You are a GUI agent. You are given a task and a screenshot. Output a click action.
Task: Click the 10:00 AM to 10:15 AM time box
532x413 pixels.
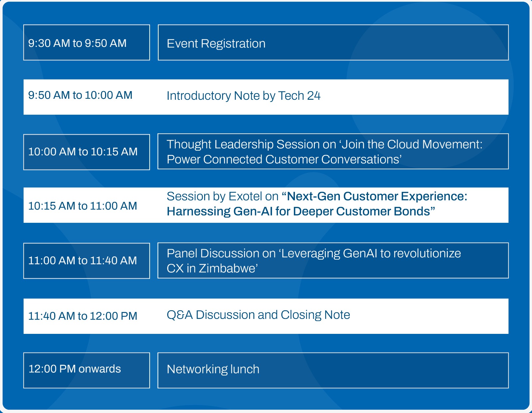click(86, 152)
